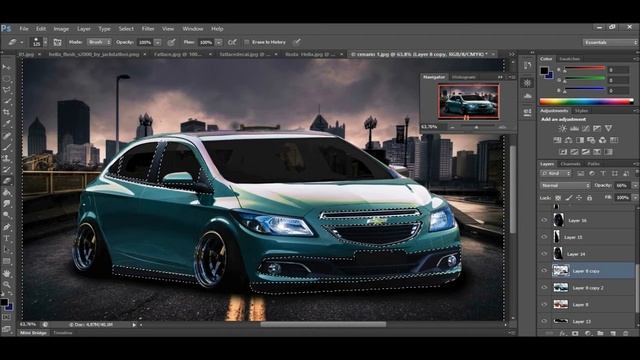Delete layer with the trash icon
This screenshot has width=640, height=360.
625,333
